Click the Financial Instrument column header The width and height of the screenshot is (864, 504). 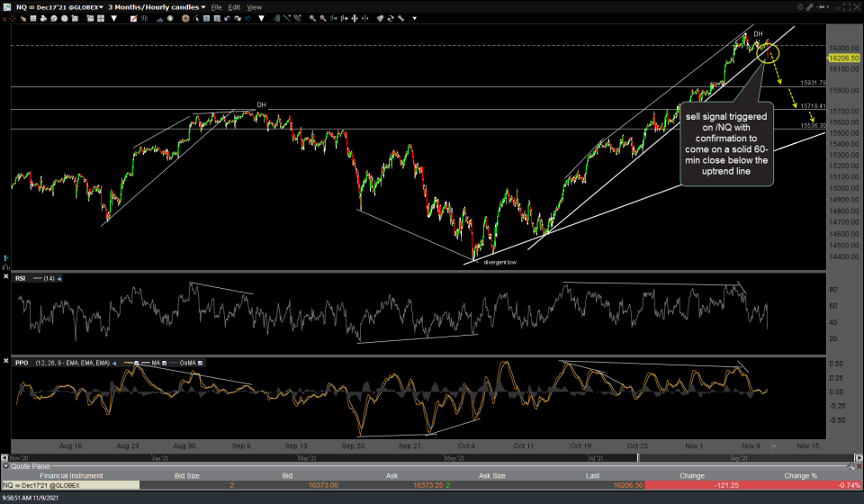pos(71,476)
